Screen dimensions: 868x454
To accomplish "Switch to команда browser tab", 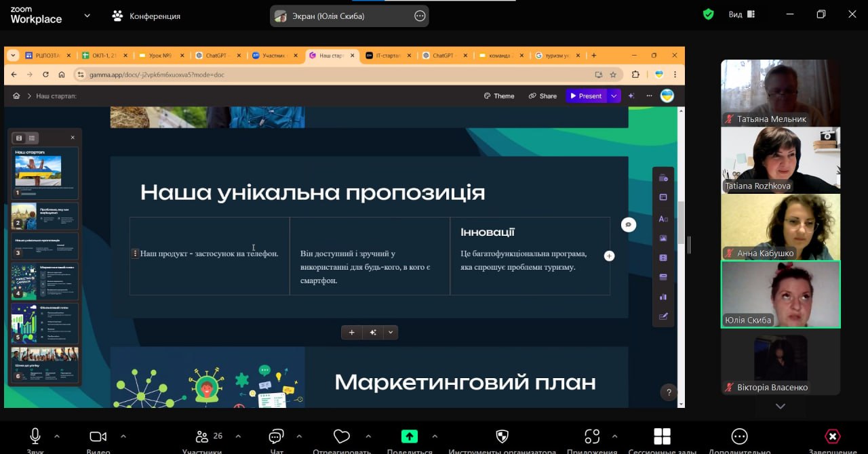I will coord(500,56).
